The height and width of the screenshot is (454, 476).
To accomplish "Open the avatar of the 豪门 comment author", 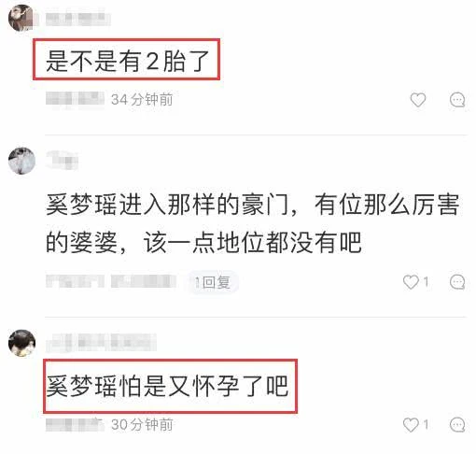I will (21, 161).
